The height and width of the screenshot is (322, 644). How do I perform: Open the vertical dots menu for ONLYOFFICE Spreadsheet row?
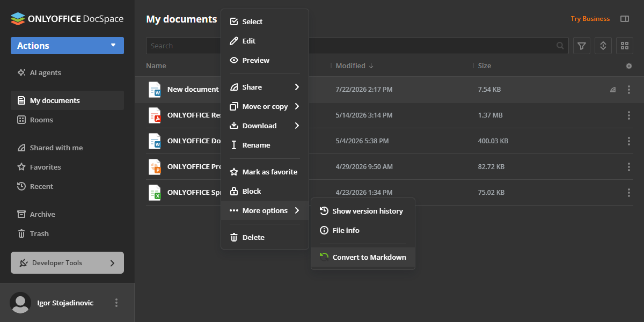[629, 193]
